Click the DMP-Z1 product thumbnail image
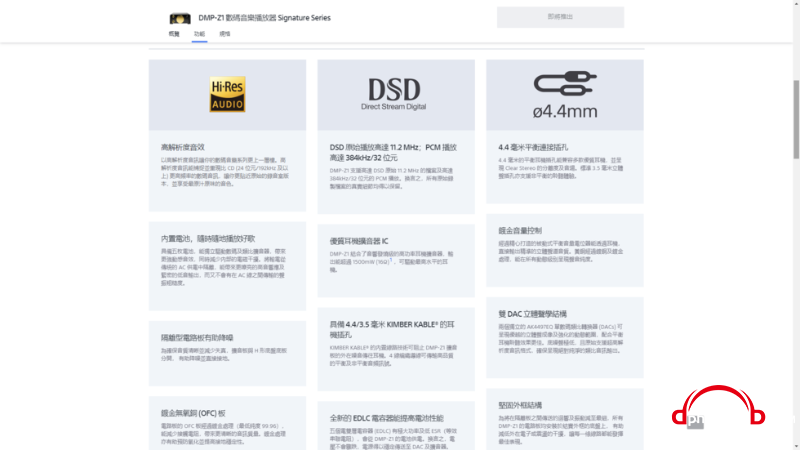Viewport: 800px width, 450px height. (180, 18)
